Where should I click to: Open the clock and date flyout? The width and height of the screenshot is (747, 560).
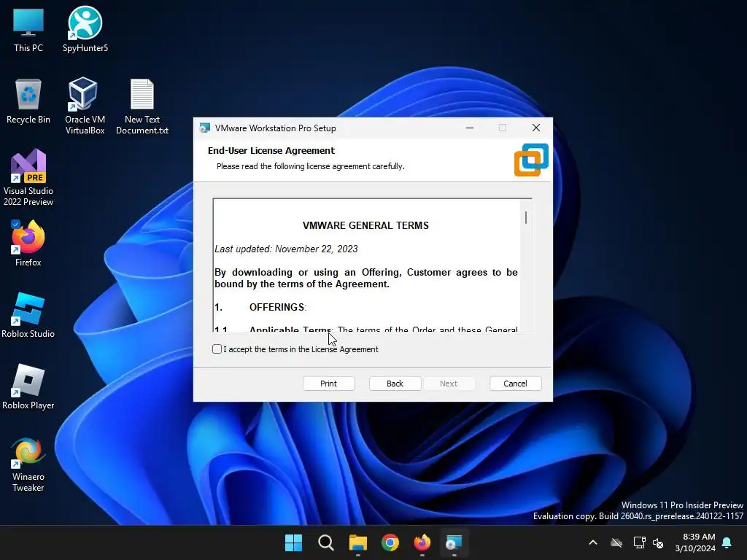click(x=695, y=542)
